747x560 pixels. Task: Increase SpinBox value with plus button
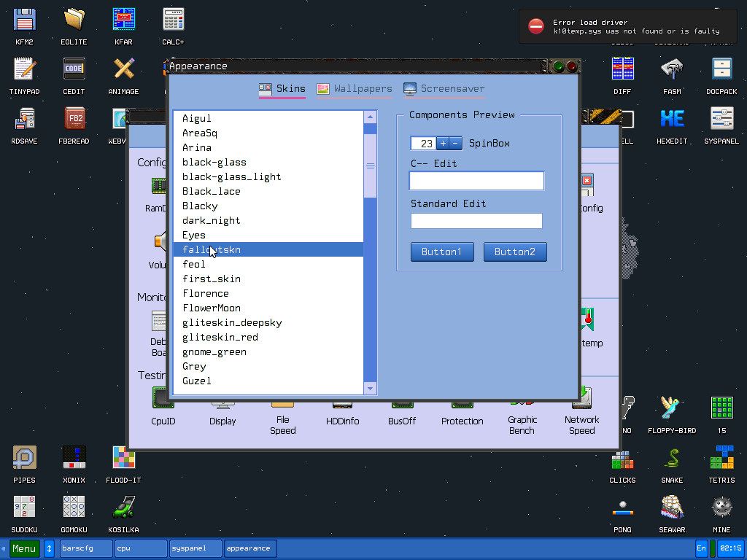(443, 144)
